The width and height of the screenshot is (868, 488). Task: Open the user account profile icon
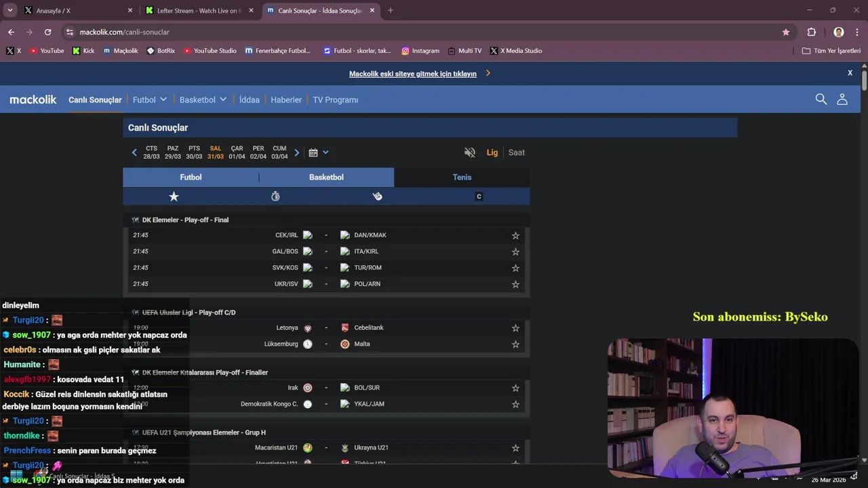842,100
